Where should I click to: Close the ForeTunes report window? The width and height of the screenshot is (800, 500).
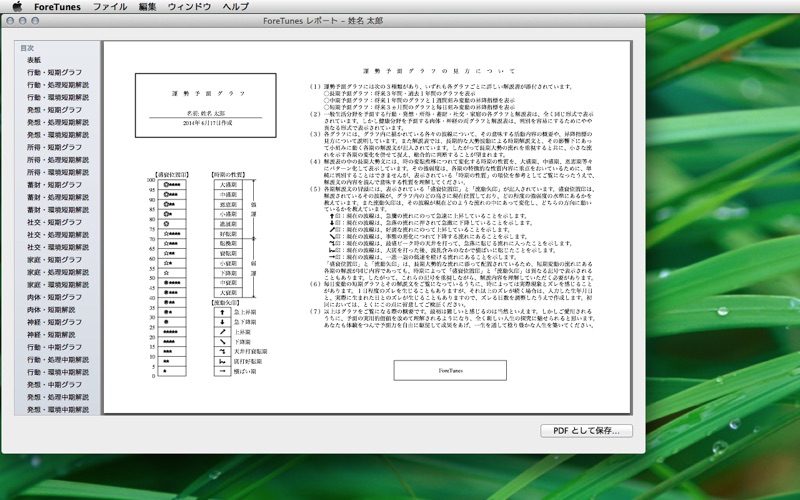click(x=10, y=21)
